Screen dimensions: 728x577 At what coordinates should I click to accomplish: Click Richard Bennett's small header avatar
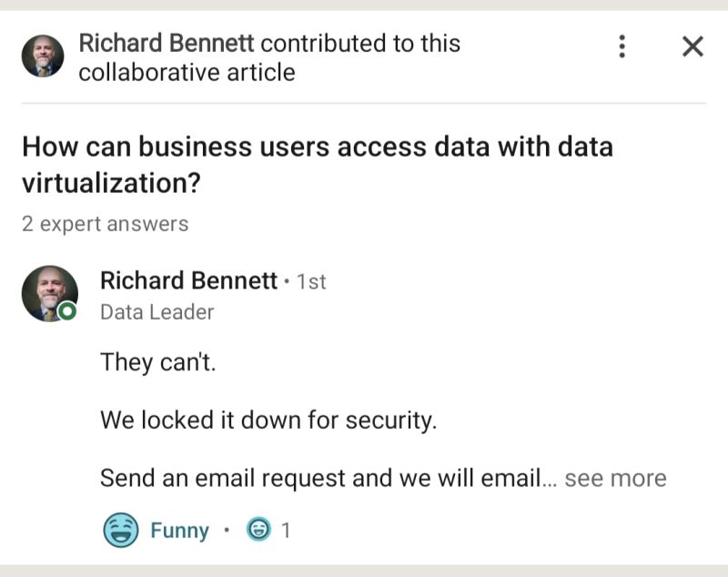tap(43, 56)
